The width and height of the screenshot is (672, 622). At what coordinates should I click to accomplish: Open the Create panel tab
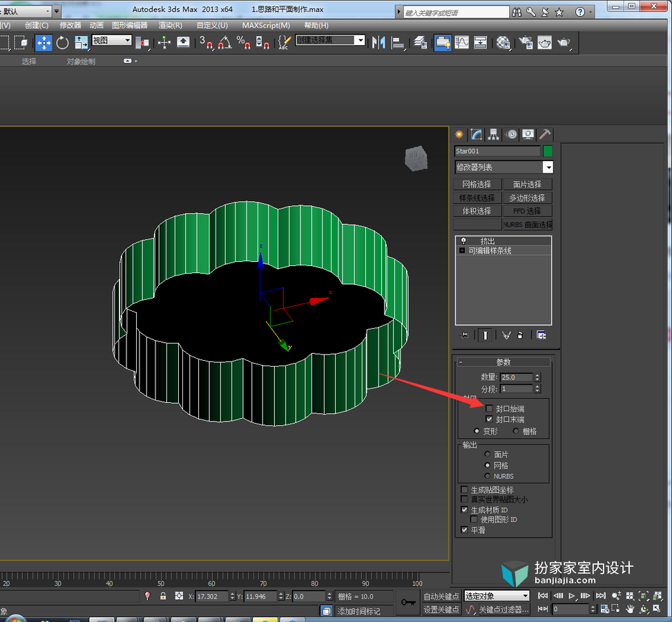[459, 135]
